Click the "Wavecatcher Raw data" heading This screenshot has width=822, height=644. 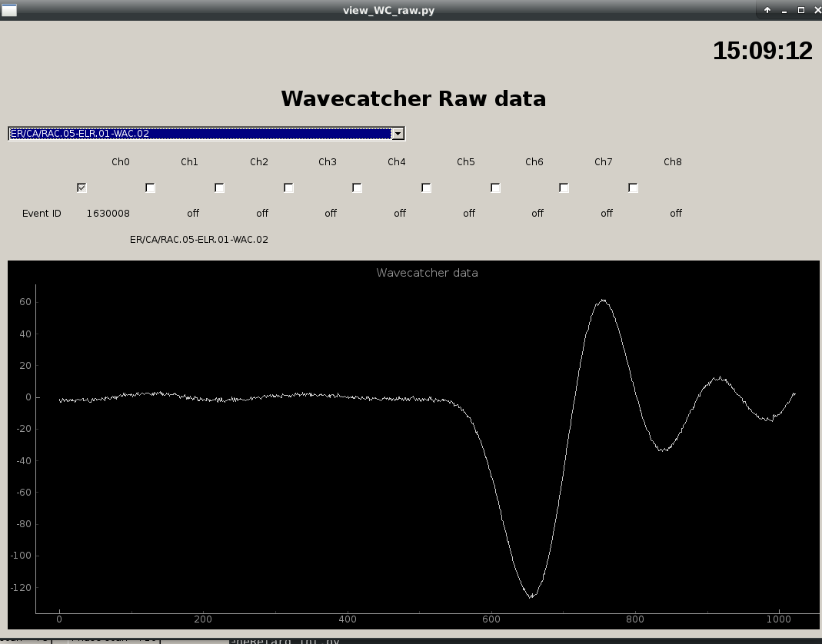point(413,98)
